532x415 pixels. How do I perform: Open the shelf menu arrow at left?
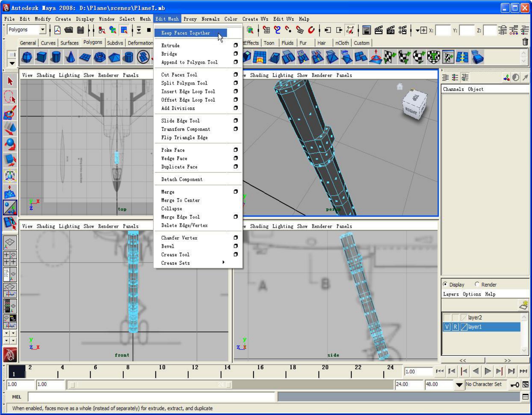tap(12, 63)
